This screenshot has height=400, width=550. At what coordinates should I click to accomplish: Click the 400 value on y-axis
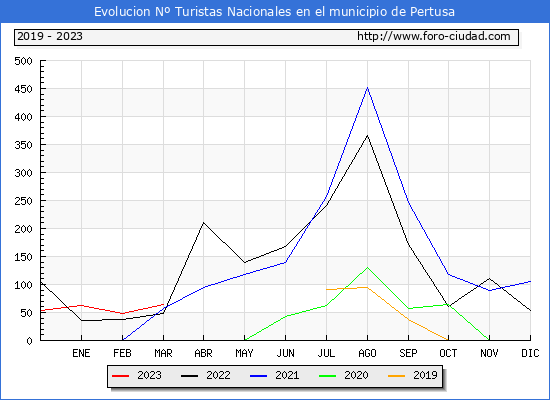pyautogui.click(x=24, y=117)
